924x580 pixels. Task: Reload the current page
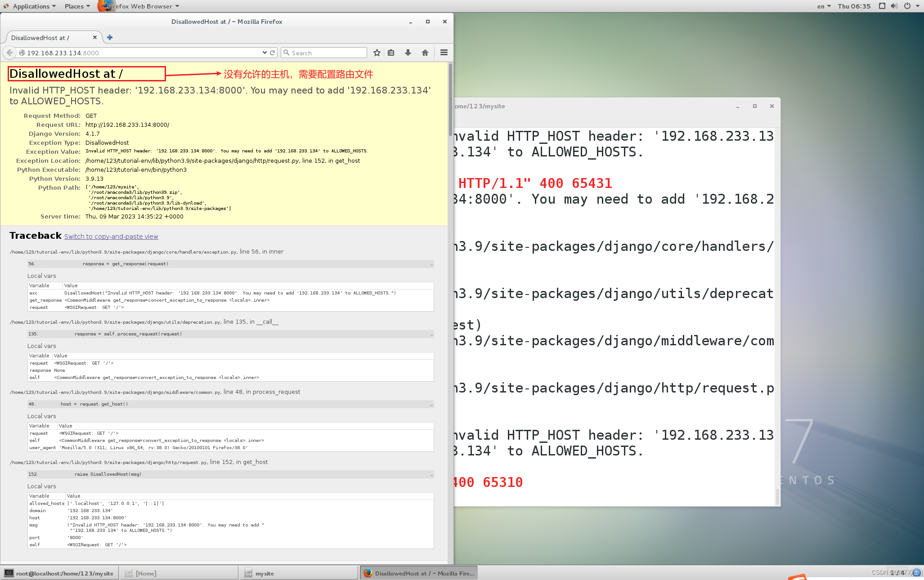272,53
